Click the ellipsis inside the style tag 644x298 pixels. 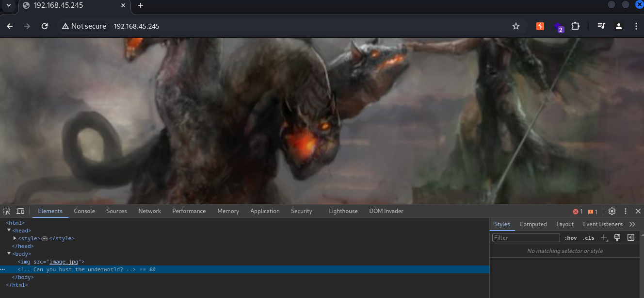click(45, 239)
